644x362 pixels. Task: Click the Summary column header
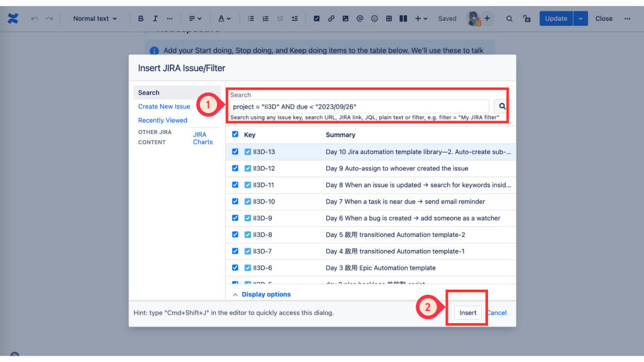tap(340, 134)
